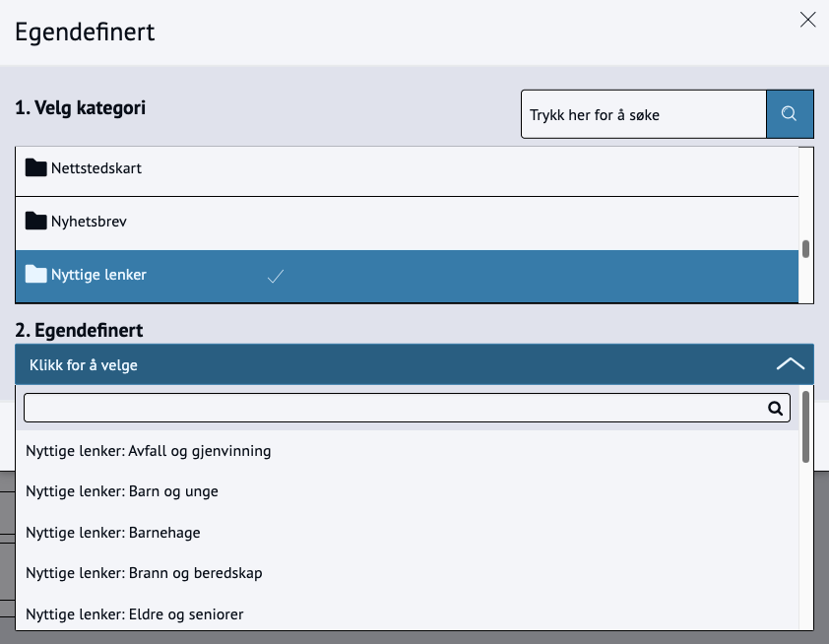Click the magnifier icon in dropdown filter

(x=775, y=409)
